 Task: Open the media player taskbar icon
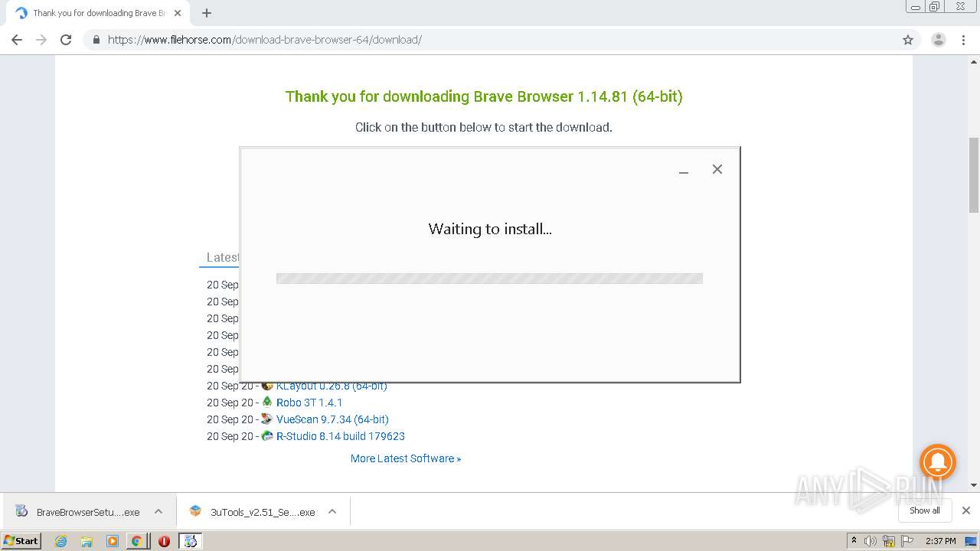coord(112,541)
